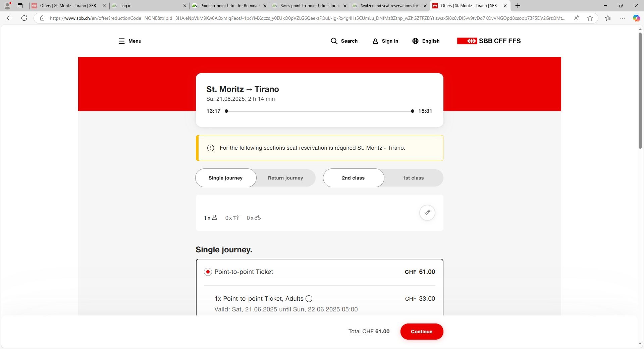Open info icon beside Point-to-point Ticket, Adults
Image resolution: width=644 pixels, height=349 pixels.
309,299
